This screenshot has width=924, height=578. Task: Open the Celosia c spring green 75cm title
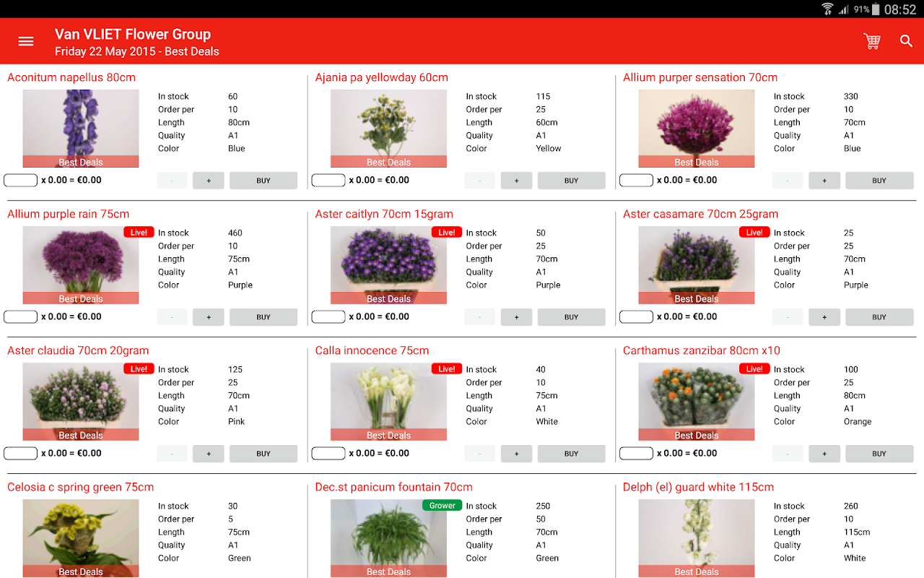coord(81,487)
